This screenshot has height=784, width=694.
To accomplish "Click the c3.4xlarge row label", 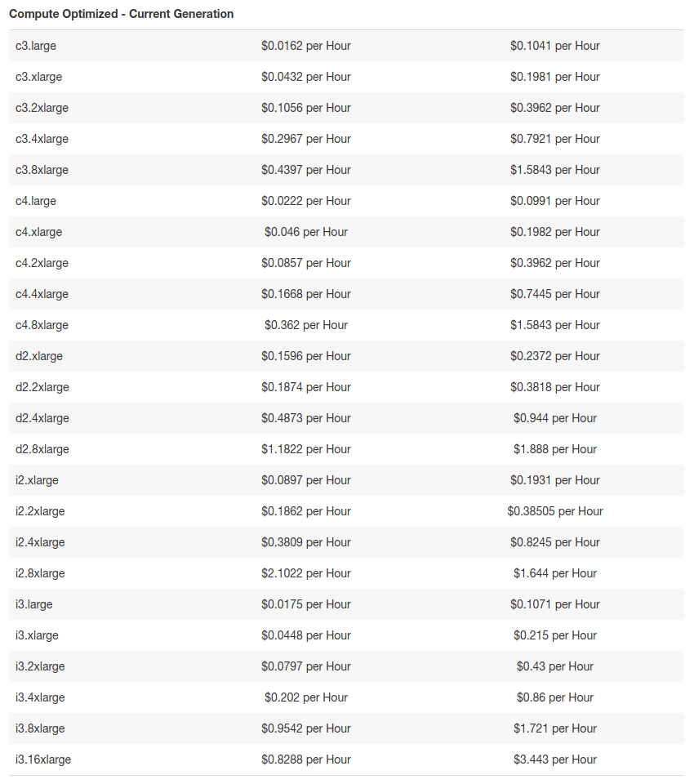I will [x=42, y=139].
